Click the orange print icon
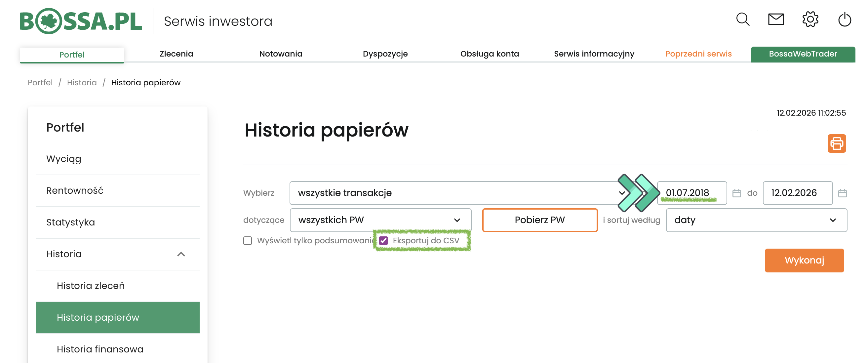Screen dimensions: 868x363 (836, 143)
